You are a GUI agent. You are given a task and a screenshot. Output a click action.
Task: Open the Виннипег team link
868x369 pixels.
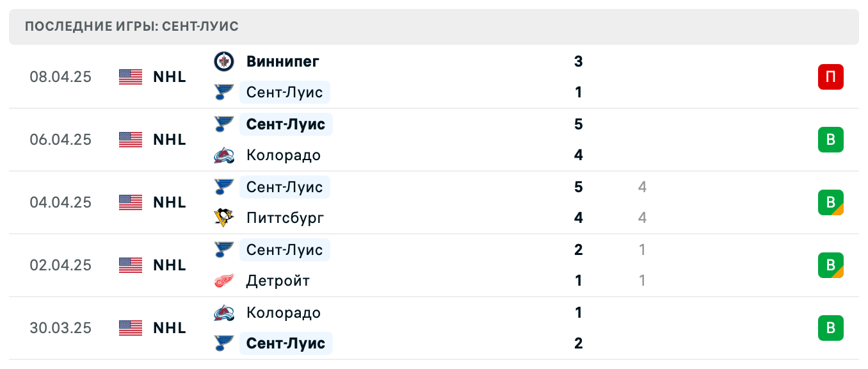click(282, 61)
